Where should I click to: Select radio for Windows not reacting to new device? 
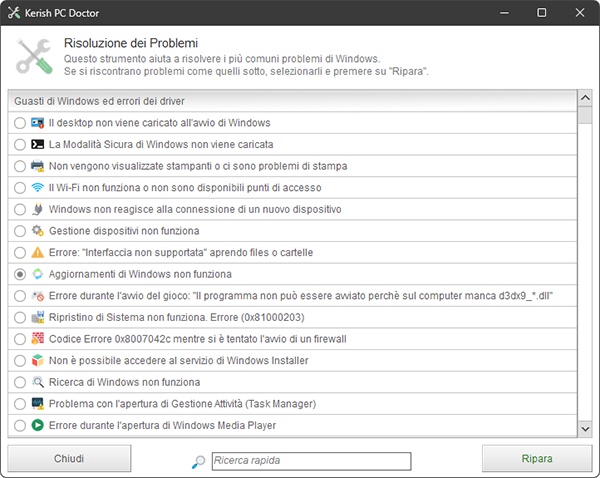pyautogui.click(x=20, y=209)
